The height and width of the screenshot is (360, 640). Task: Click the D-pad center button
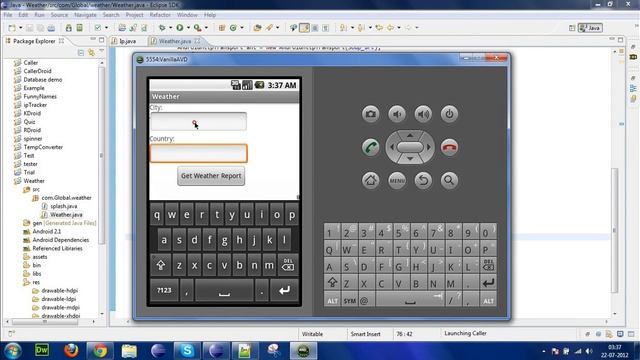tap(410, 147)
